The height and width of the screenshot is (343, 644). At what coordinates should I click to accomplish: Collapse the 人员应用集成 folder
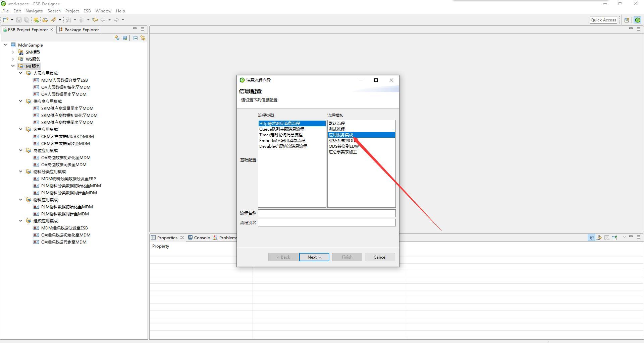pyautogui.click(x=21, y=73)
